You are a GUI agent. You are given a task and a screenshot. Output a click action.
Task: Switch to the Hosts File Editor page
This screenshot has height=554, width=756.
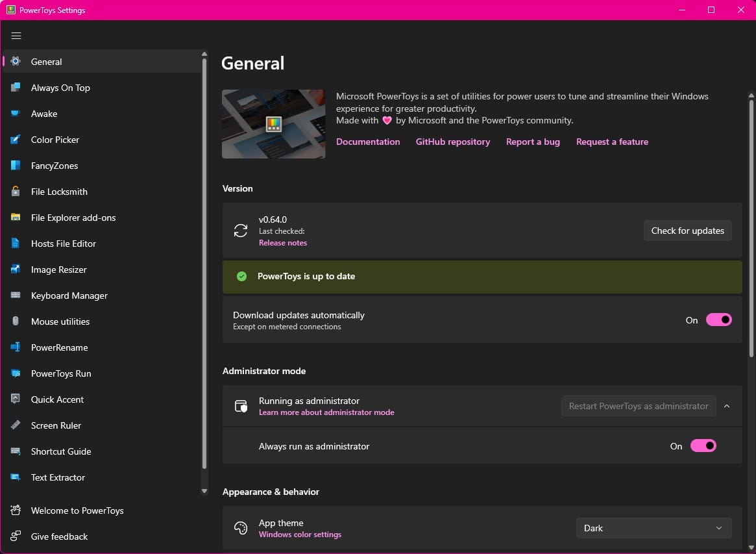click(x=15, y=244)
